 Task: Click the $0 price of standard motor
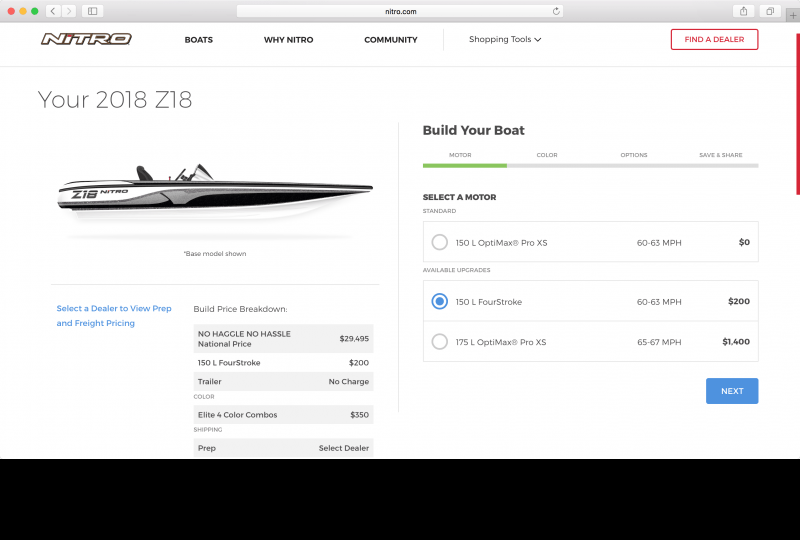[x=744, y=242]
